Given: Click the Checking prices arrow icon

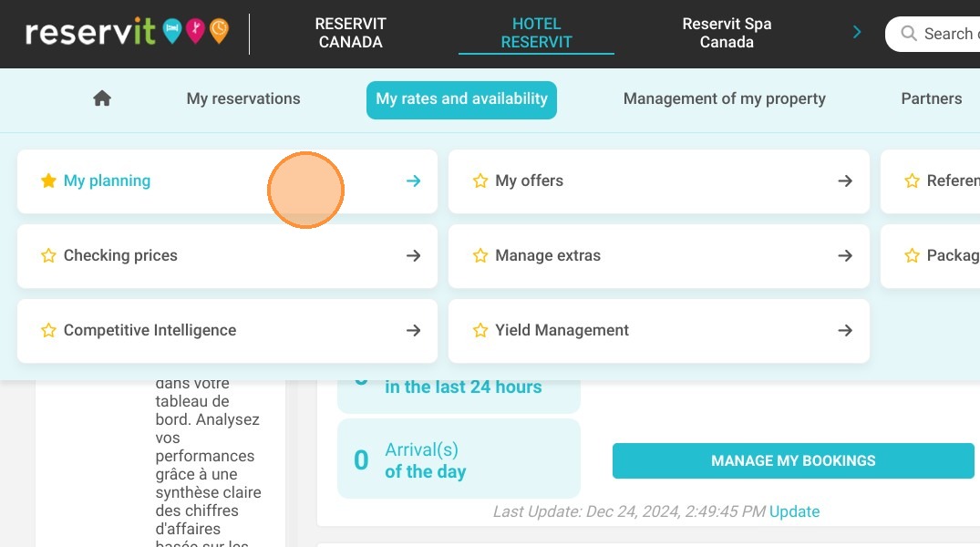Looking at the screenshot, I should click(x=413, y=255).
